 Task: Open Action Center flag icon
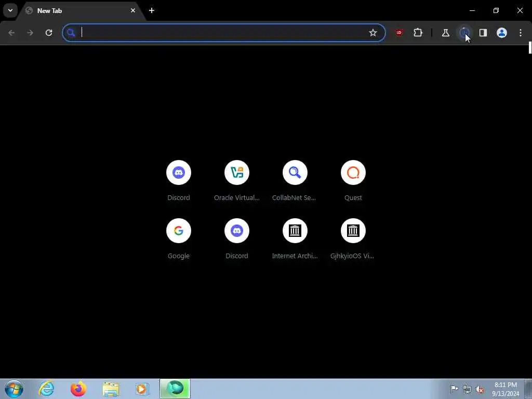[x=454, y=389]
